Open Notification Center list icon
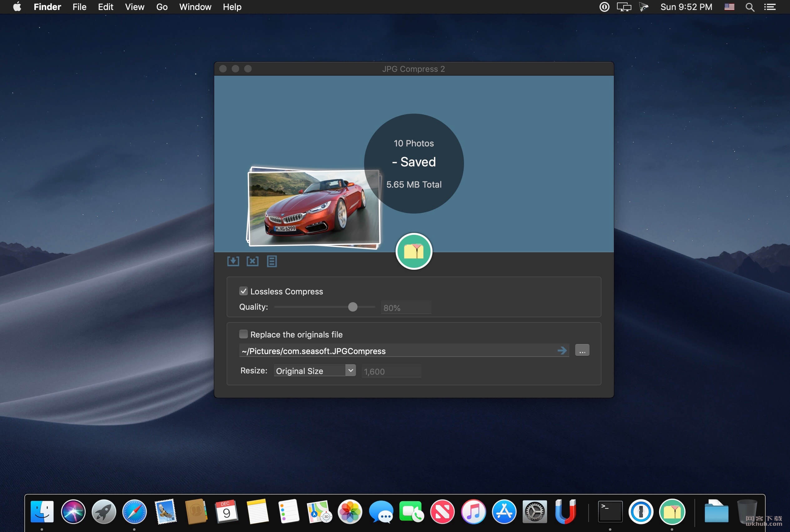The height and width of the screenshot is (532, 790). [770, 7]
